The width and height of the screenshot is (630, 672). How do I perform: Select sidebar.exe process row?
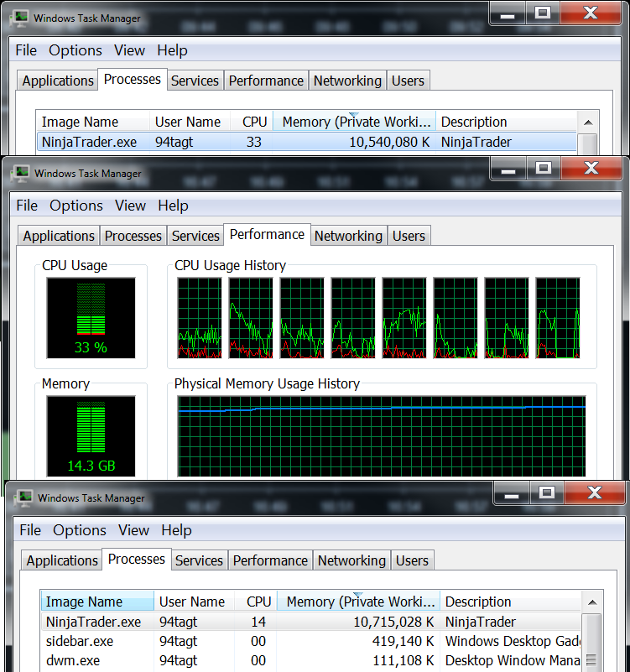click(311, 641)
